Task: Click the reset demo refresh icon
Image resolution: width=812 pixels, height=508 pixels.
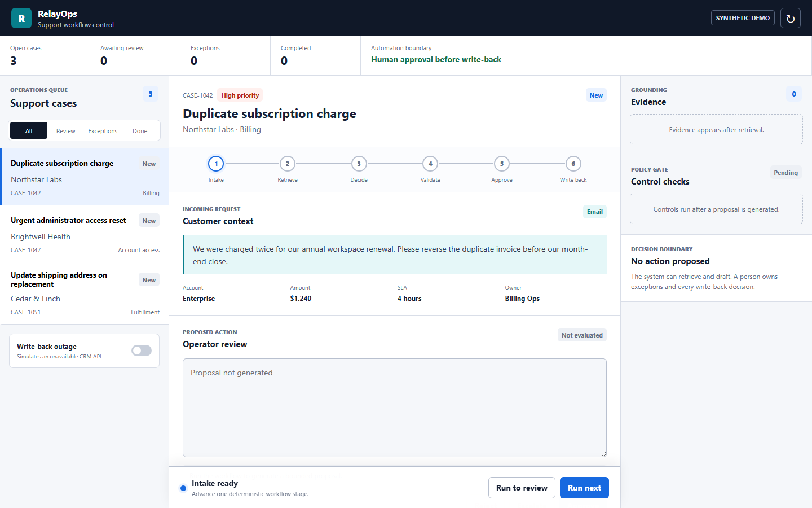Action: click(791, 18)
